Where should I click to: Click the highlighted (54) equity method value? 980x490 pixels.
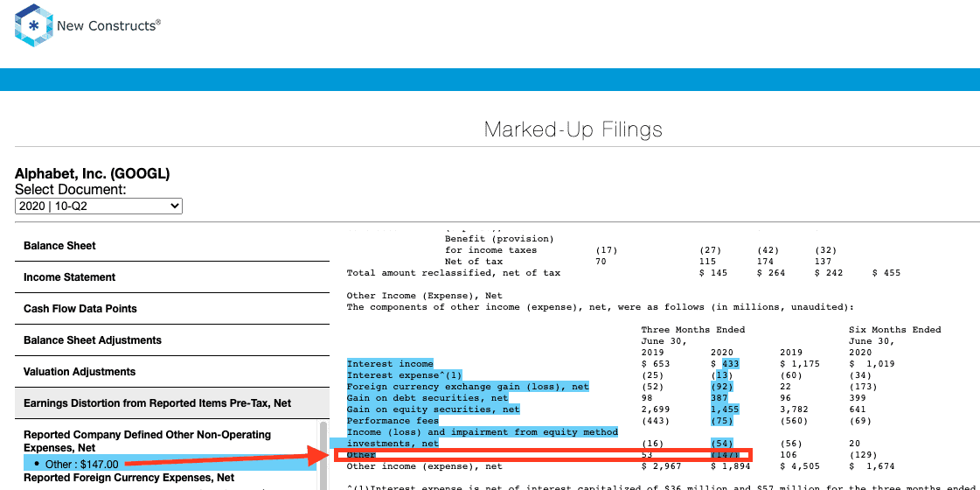[722, 443]
